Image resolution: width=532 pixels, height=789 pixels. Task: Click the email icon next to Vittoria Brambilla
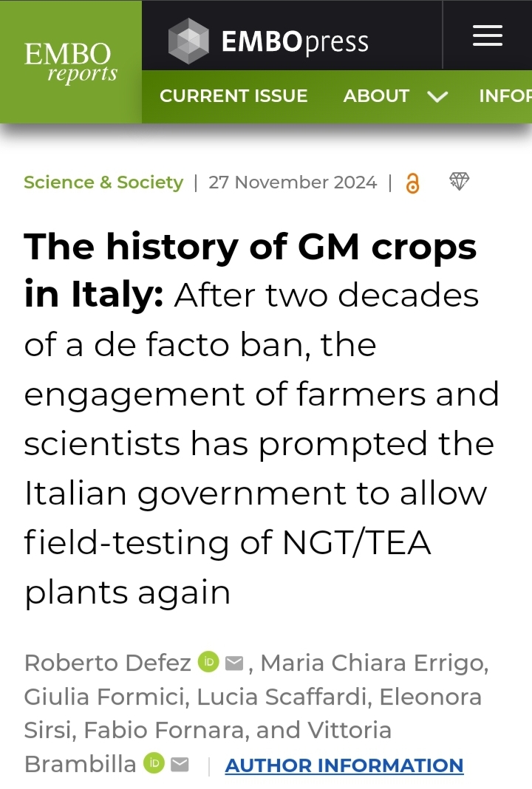180,764
